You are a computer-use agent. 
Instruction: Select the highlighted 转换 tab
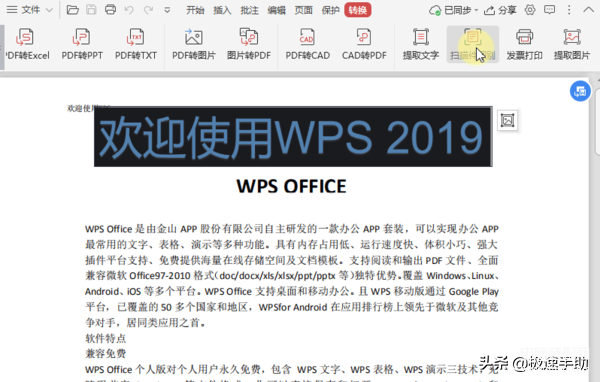(358, 10)
